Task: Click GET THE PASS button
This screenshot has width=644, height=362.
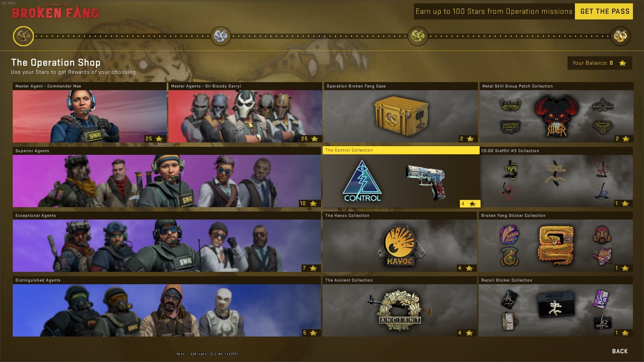Action: point(604,11)
